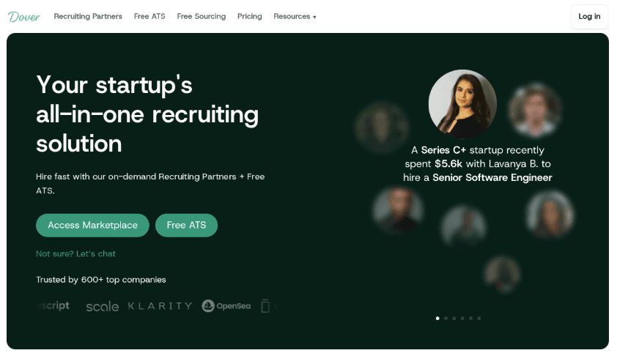The width and height of the screenshot is (617, 364).
Task: Click the Access Marketplace button
Action: (x=92, y=225)
